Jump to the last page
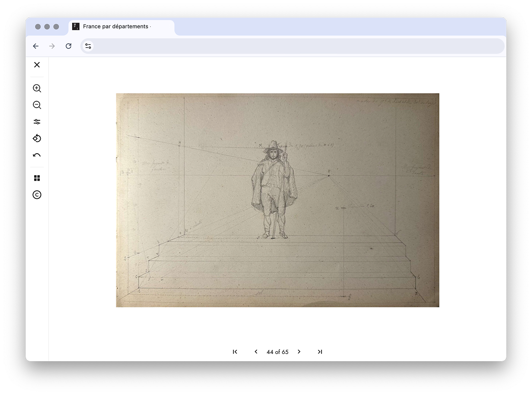The image size is (532, 395). tap(320, 352)
